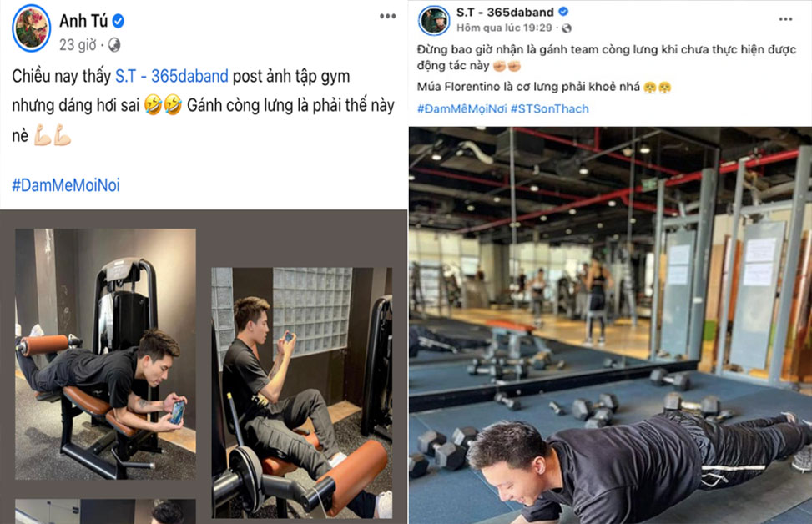Click the blue verified badge beside Anh Tú
This screenshot has height=524, width=812.
click(x=118, y=21)
